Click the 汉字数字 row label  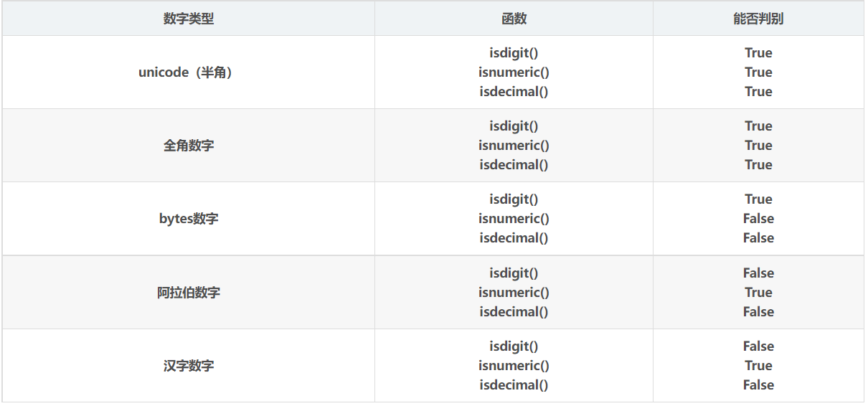tap(188, 366)
